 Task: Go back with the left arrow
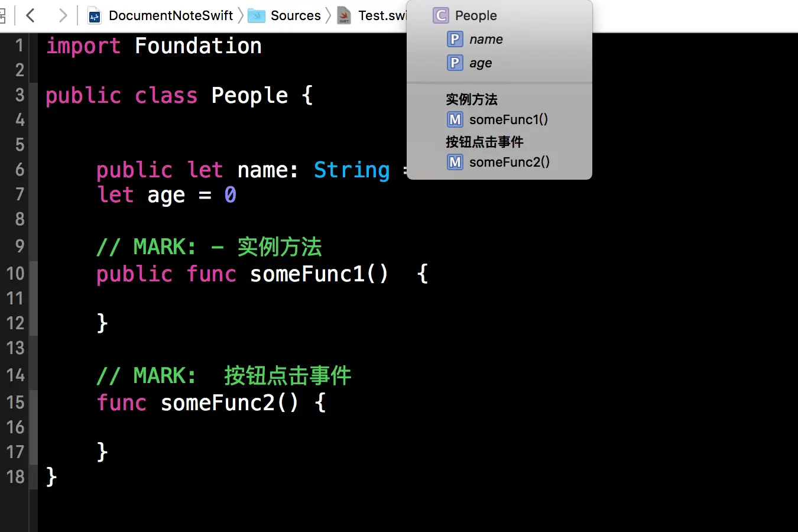(31, 15)
